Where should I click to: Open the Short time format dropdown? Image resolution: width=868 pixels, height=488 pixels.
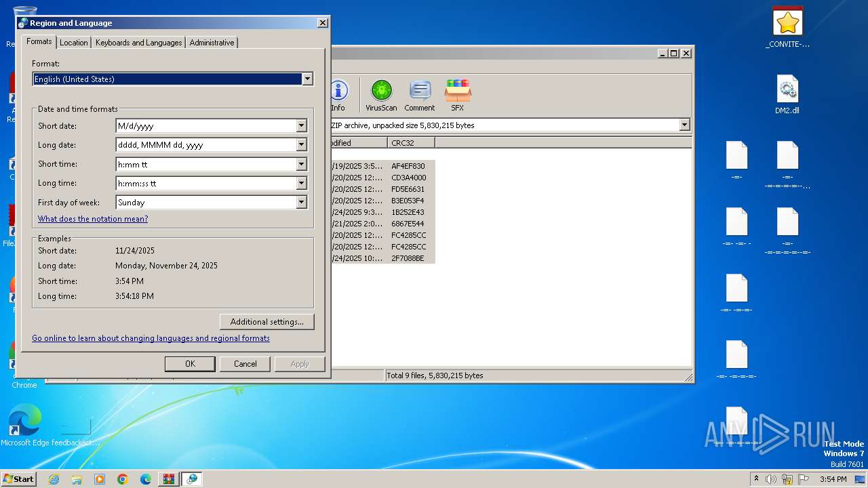tap(302, 164)
